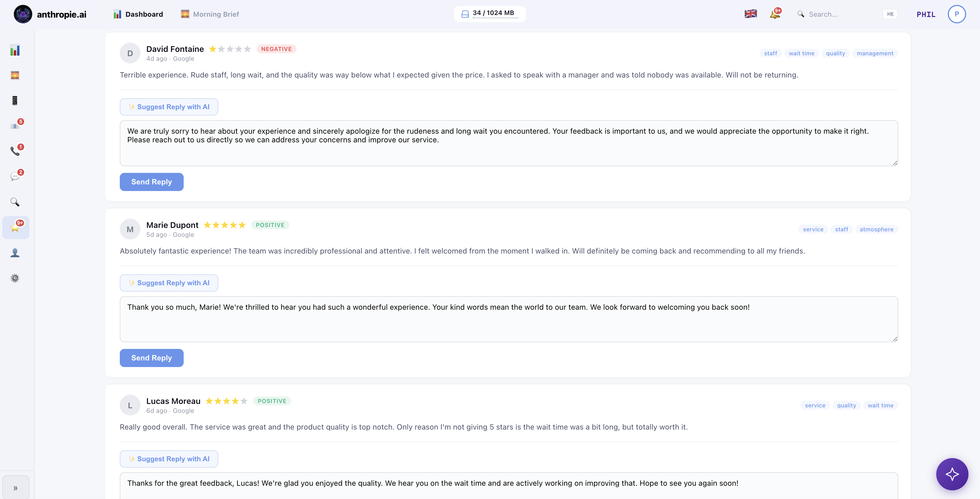Open the user profile sidebar icon
The height and width of the screenshot is (499, 980).
tap(15, 253)
